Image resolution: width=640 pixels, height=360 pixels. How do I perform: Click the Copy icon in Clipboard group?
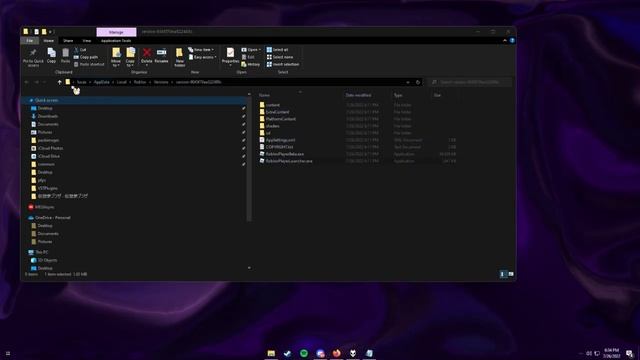[x=51, y=56]
